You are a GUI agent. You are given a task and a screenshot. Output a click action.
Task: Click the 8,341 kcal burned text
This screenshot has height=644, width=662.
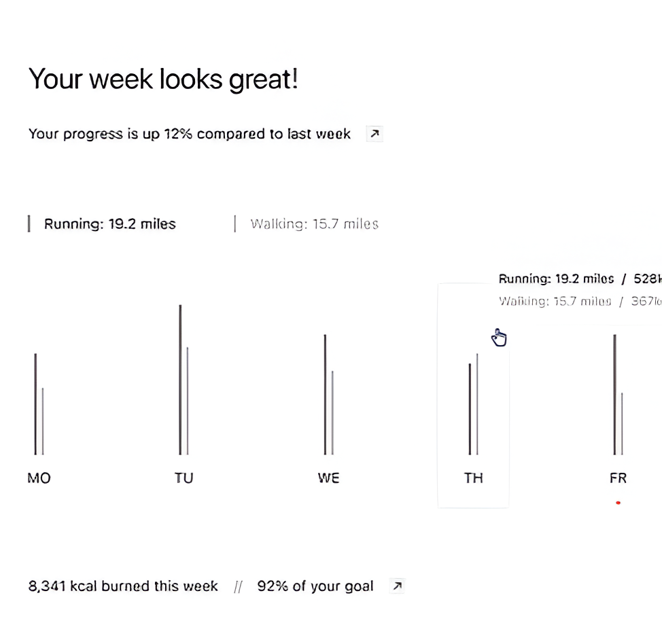(123, 586)
